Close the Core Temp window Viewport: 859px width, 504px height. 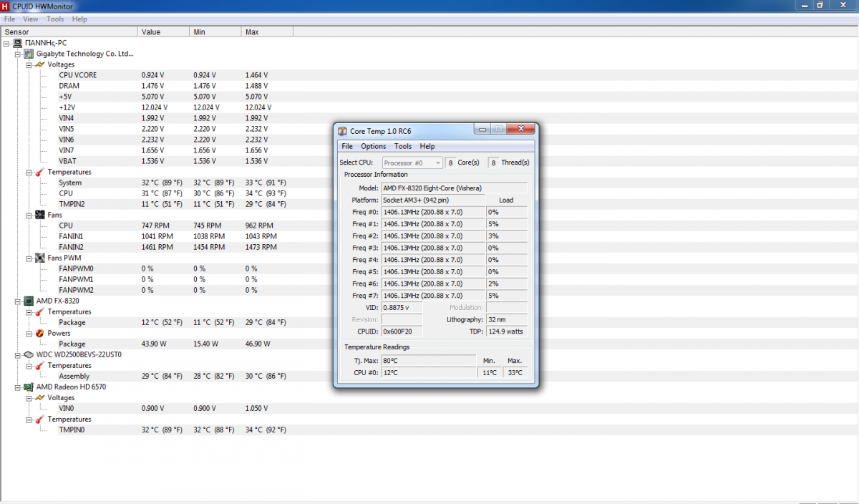coord(520,129)
